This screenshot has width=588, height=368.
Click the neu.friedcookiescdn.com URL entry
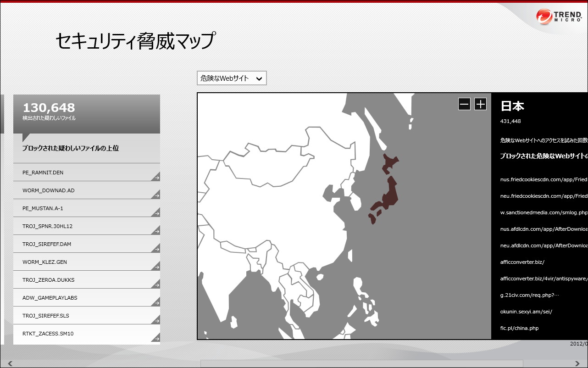(x=544, y=196)
